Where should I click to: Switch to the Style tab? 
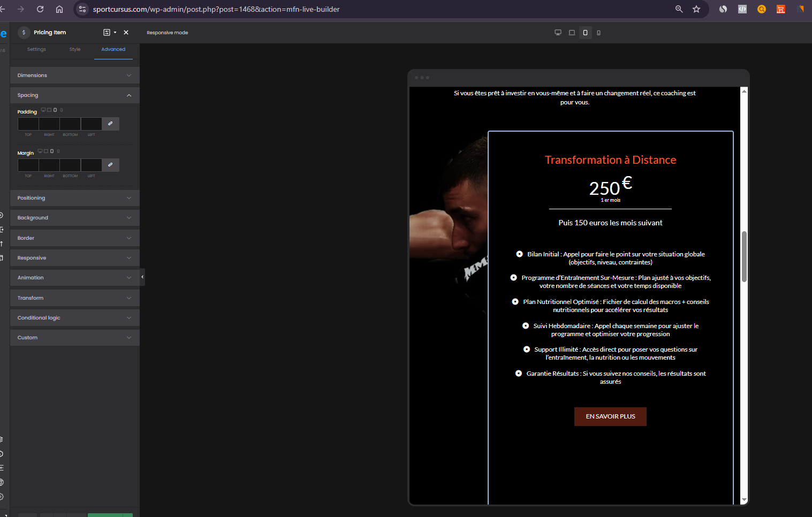click(x=75, y=49)
